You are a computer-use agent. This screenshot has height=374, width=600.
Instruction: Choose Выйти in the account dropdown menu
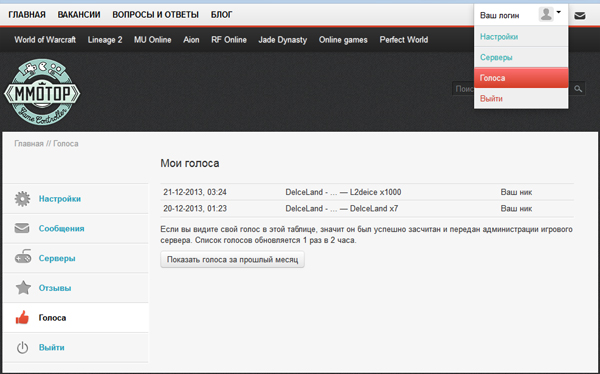click(521, 99)
